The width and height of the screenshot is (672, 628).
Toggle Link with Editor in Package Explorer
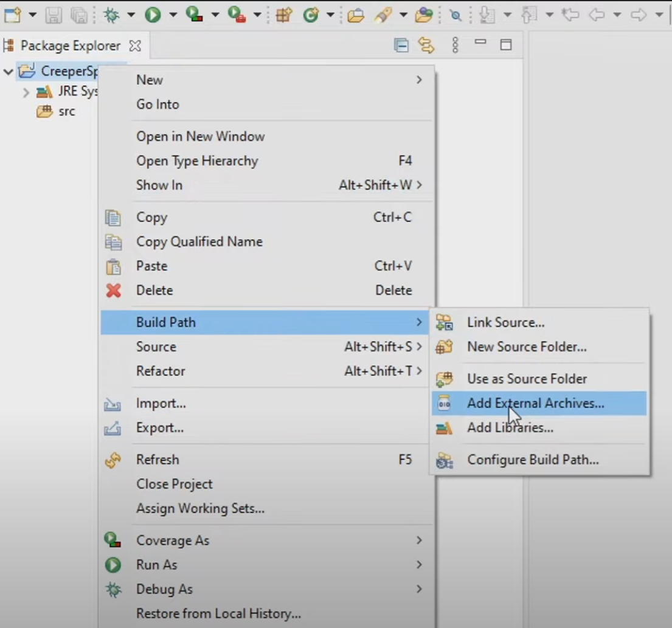[426, 45]
